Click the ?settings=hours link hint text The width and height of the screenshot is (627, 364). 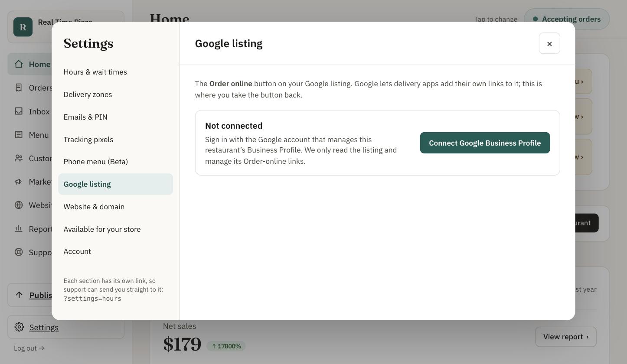point(92,299)
